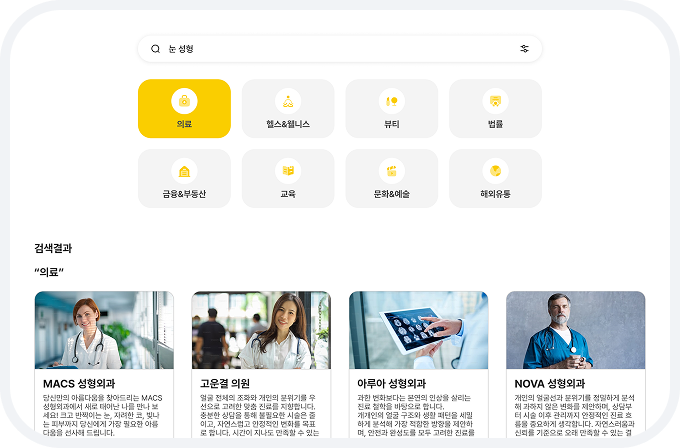
Task: Click the certificate icon in 법률
Action: point(495,101)
